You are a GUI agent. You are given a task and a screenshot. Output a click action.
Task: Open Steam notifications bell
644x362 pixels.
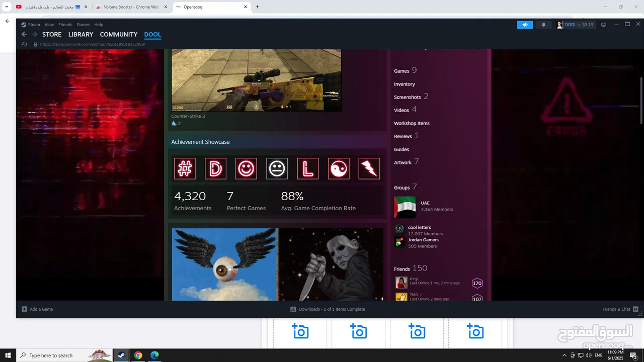(x=543, y=25)
